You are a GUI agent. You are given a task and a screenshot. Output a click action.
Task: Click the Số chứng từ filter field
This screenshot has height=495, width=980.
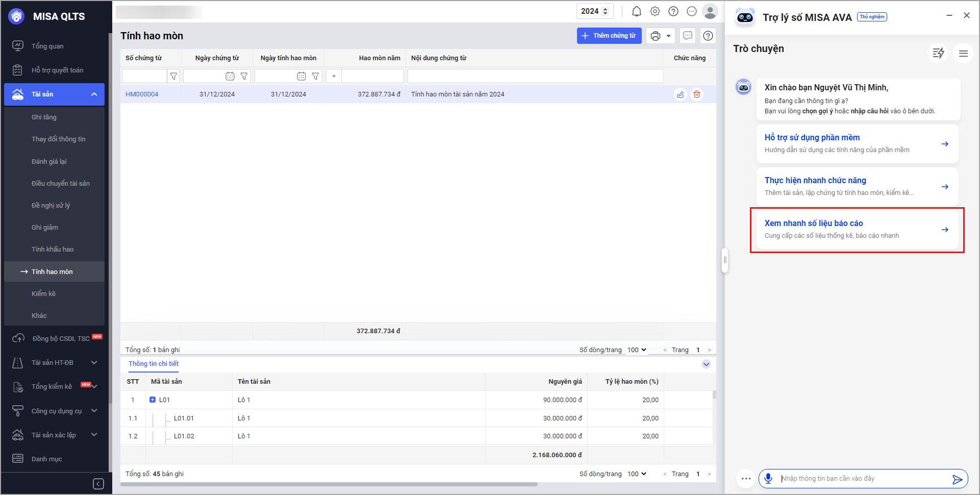[144, 76]
